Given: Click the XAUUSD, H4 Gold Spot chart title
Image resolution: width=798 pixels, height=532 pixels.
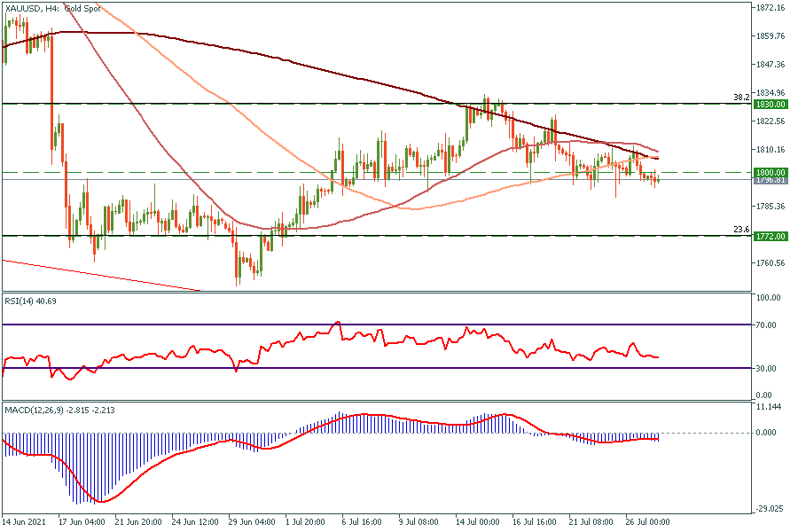Looking at the screenshot, I should (x=52, y=8).
